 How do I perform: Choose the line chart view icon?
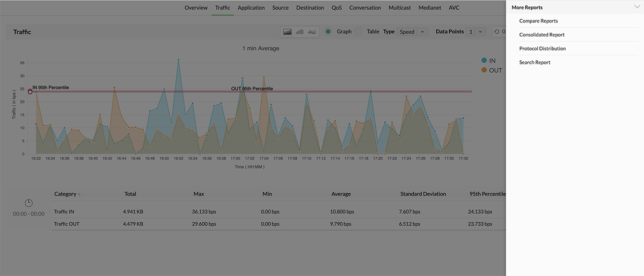pyautogui.click(x=312, y=32)
